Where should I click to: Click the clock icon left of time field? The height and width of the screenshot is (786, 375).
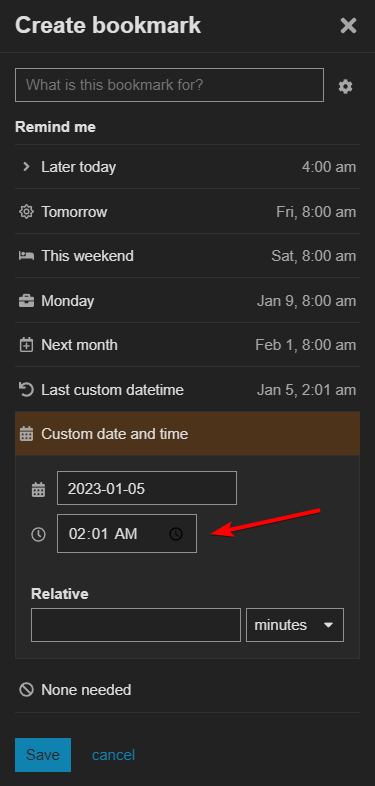pyautogui.click(x=38, y=534)
